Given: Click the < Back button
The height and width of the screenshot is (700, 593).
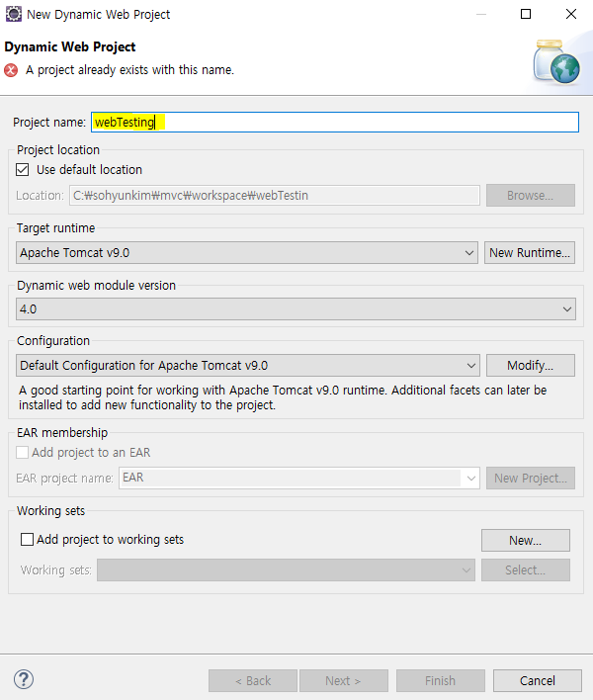Looking at the screenshot, I should [253, 680].
